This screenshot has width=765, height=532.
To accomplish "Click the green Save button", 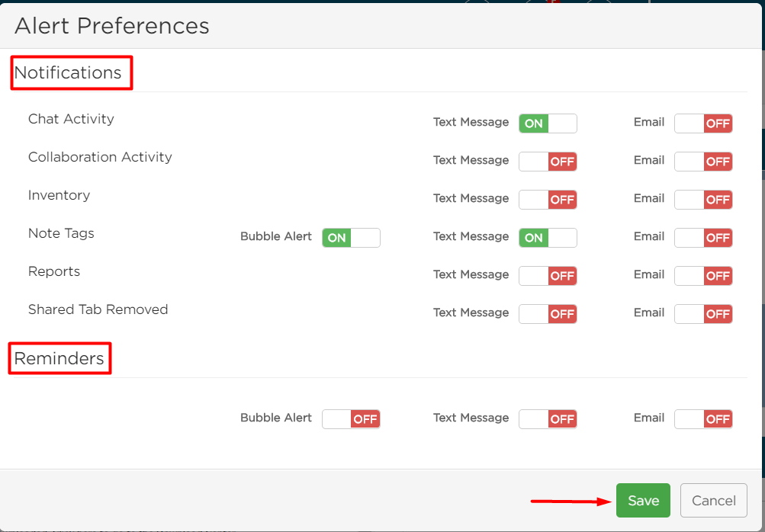I will click(643, 500).
